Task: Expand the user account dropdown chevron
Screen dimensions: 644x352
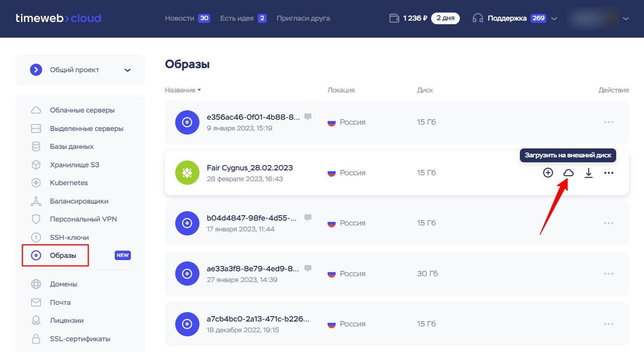Action: click(x=626, y=18)
